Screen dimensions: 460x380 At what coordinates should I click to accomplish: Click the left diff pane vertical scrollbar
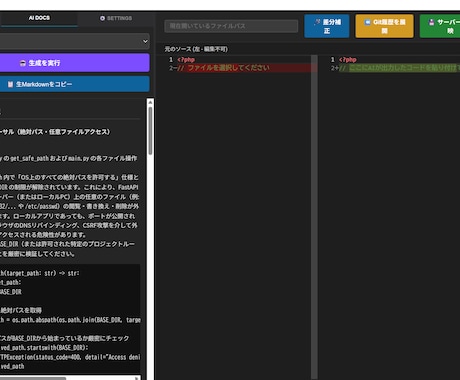point(314,217)
